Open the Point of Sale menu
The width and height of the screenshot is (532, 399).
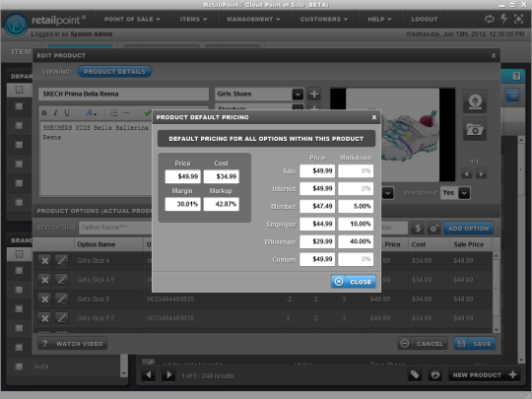(x=132, y=20)
